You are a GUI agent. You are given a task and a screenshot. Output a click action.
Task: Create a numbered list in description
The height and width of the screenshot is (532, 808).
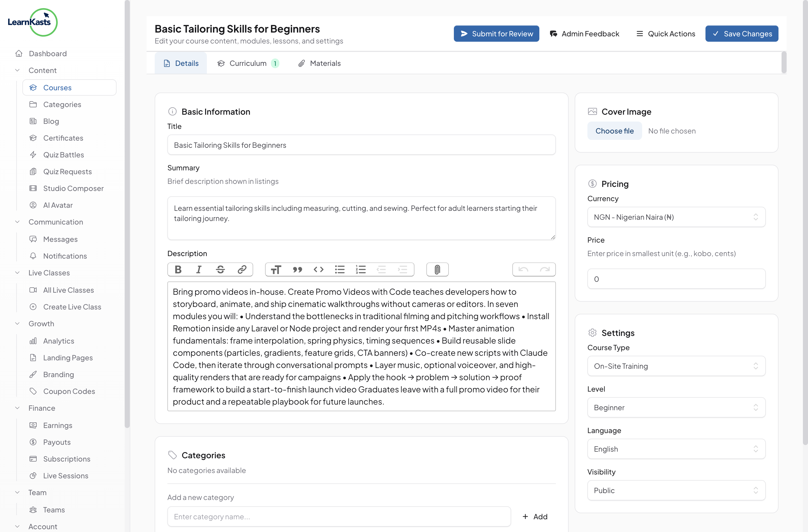tap(360, 269)
